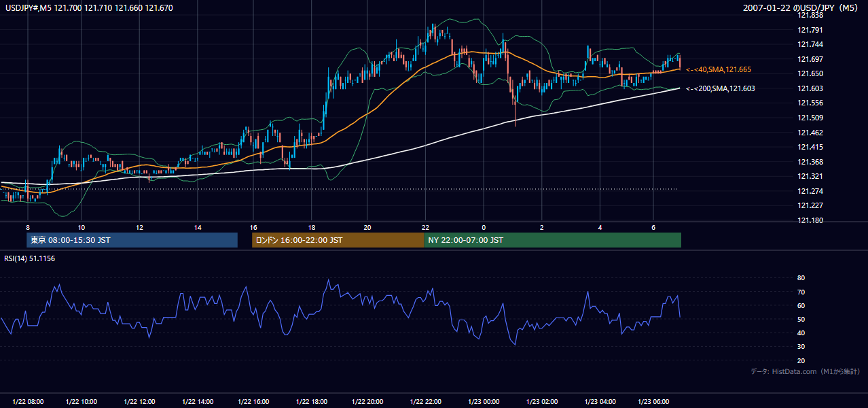868x408 pixels.
Task: Click the 1/22 18:00 date label
Action: click(x=311, y=401)
